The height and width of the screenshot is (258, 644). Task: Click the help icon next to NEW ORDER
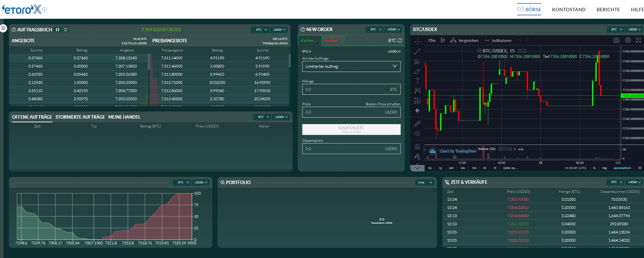tap(302, 30)
